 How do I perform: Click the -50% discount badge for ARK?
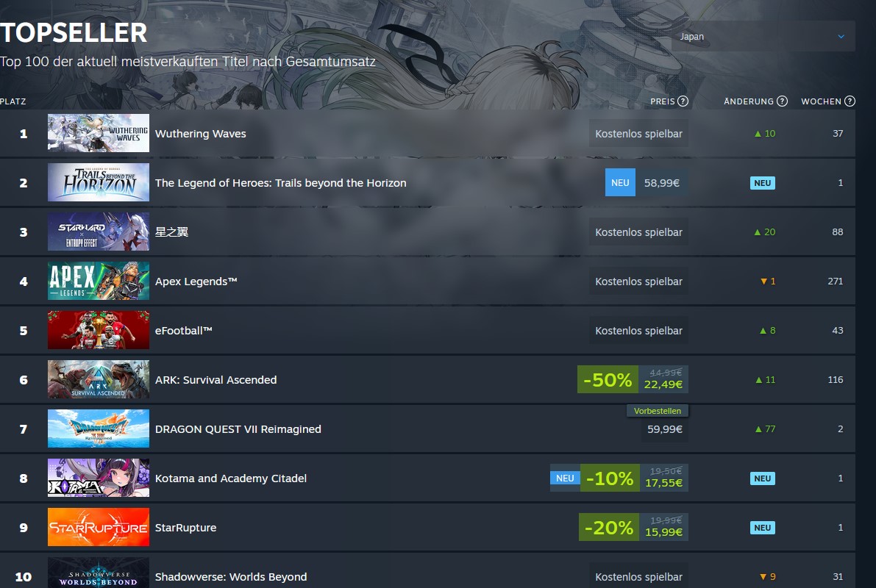(608, 380)
